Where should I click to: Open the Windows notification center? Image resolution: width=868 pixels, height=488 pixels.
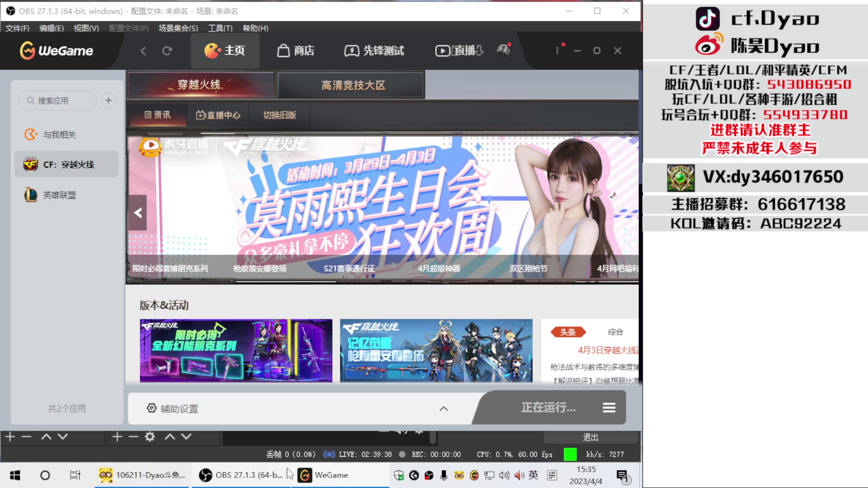click(623, 476)
